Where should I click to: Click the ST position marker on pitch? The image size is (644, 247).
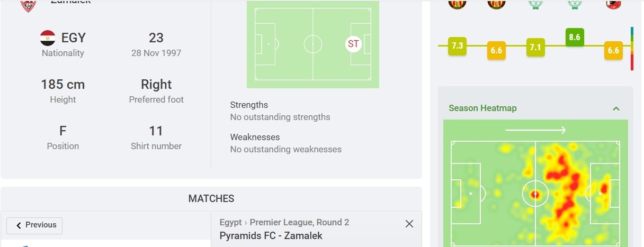click(x=353, y=44)
